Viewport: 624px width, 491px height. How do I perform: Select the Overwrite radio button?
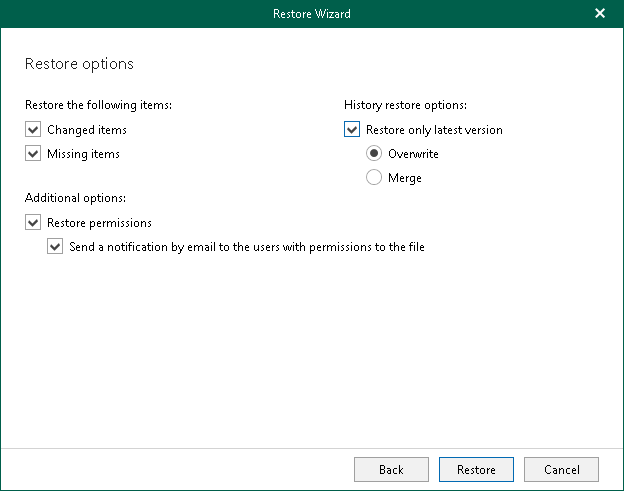point(374,154)
